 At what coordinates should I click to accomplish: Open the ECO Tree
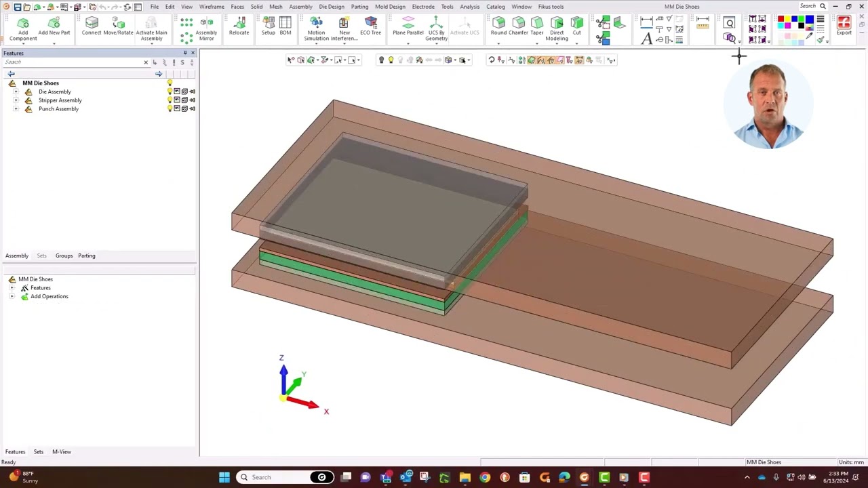(370, 27)
